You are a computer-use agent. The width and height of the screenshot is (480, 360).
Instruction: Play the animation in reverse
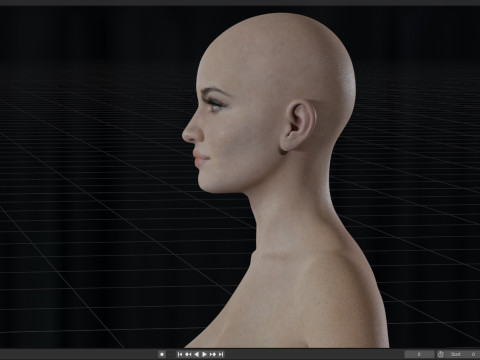point(196,354)
